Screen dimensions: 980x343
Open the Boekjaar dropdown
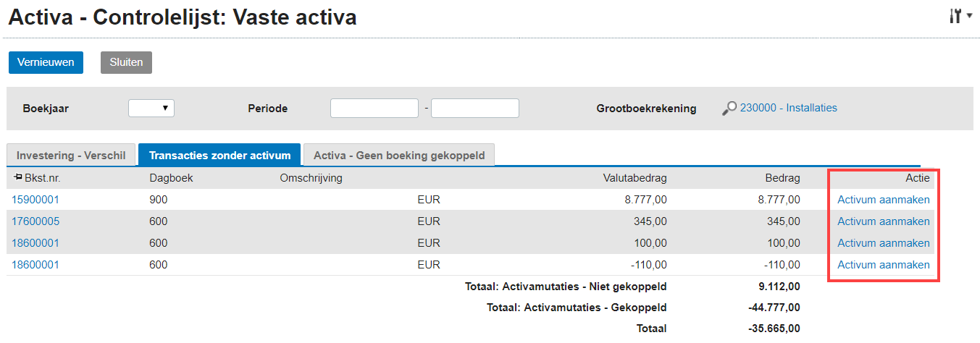pos(151,108)
